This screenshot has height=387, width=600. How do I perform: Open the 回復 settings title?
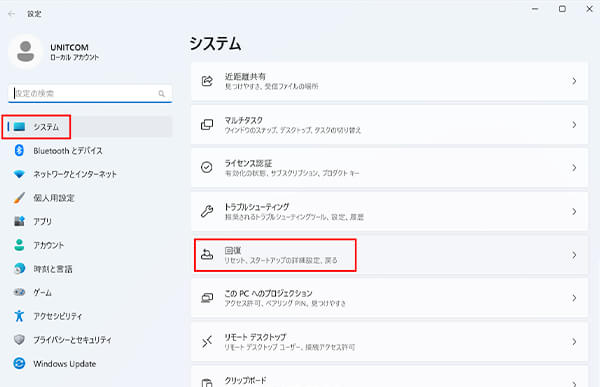click(x=233, y=250)
